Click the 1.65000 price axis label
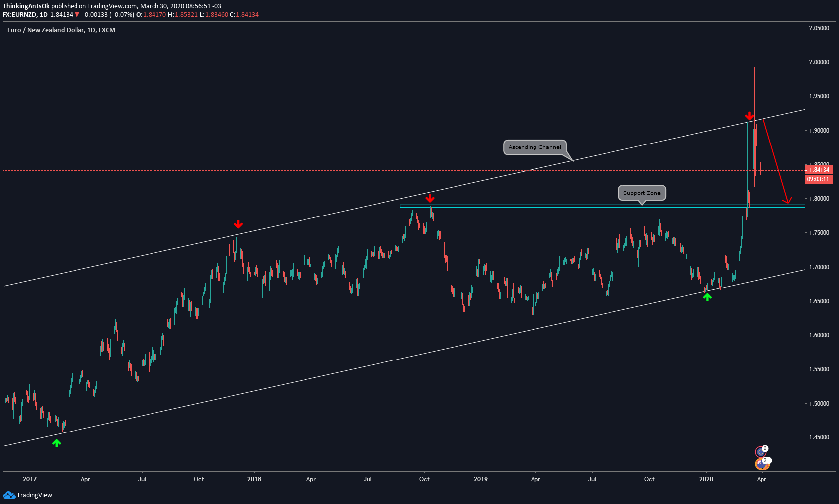The width and height of the screenshot is (839, 504). [x=819, y=301]
